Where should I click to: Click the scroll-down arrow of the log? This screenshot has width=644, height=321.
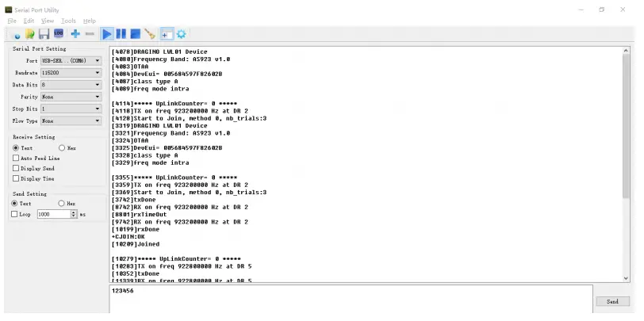pyautogui.click(x=626, y=278)
